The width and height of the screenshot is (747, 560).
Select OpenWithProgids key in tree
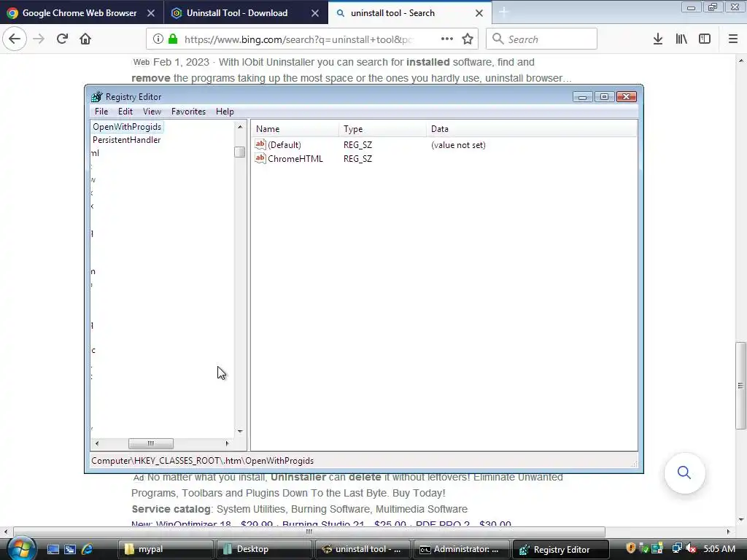click(x=127, y=127)
